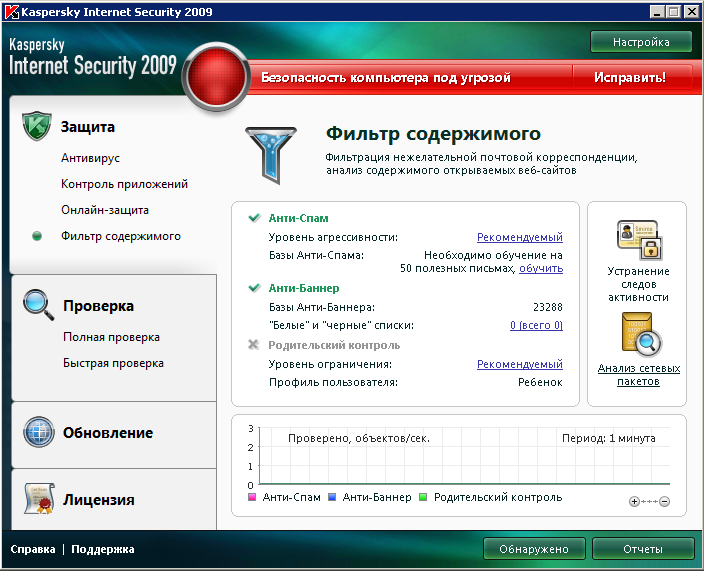Screen dimensions: 704x571
Task: Click the Родительский контроль heading
Action: click(334, 345)
